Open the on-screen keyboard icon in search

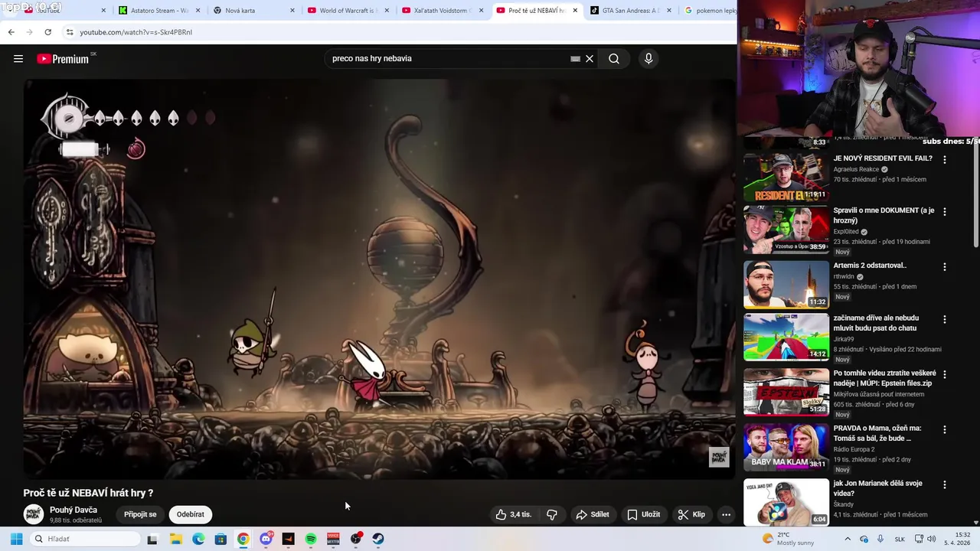575,59
